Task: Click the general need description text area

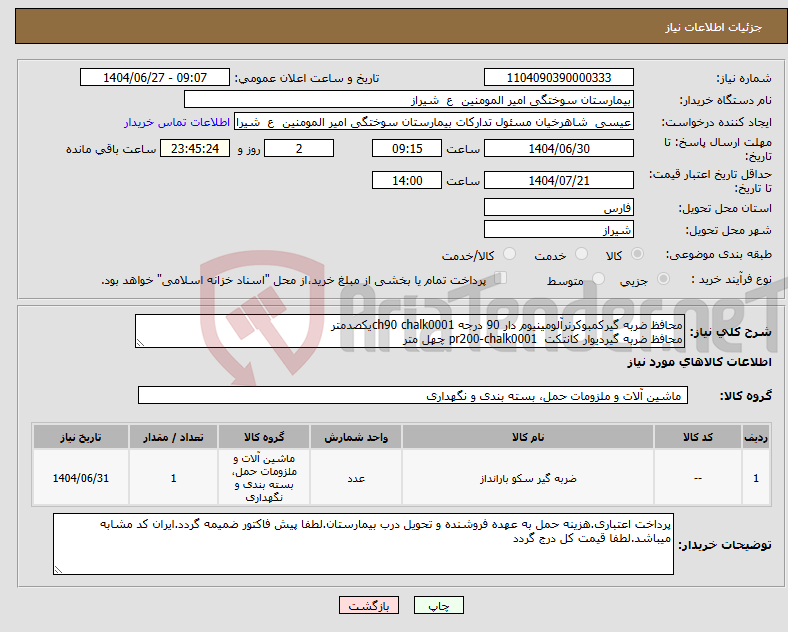Action: (410, 332)
